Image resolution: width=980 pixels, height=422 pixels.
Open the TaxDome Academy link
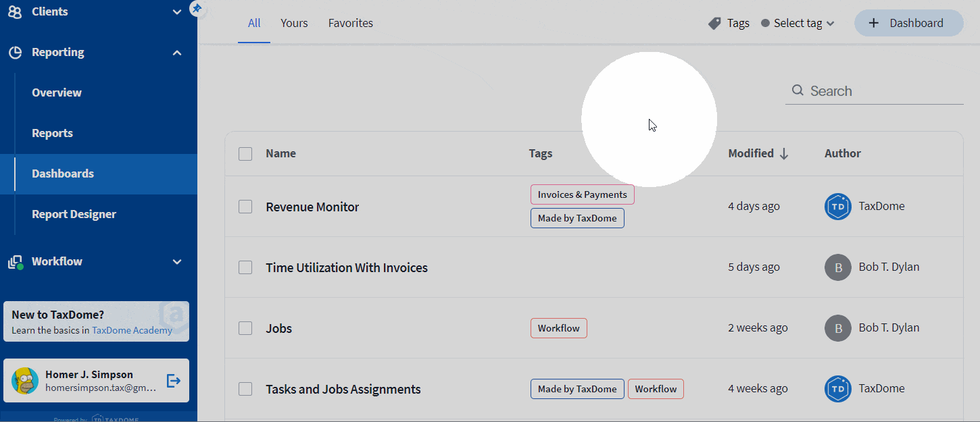(132, 331)
